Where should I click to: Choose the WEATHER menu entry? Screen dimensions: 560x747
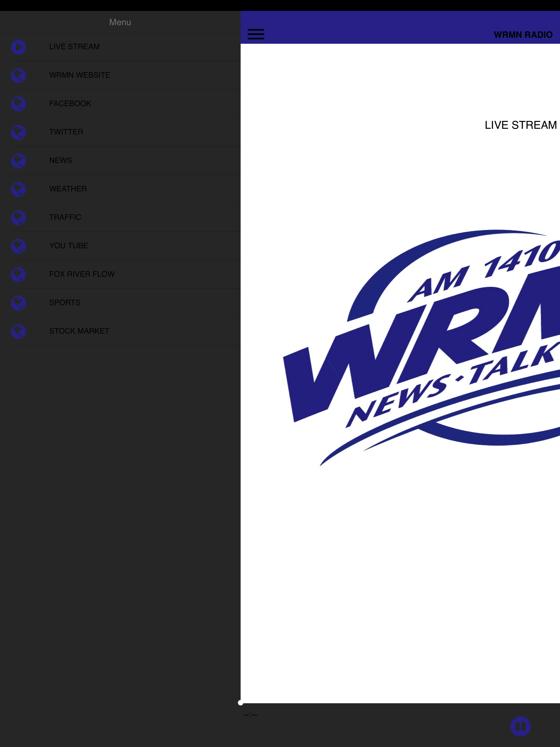[x=120, y=189]
